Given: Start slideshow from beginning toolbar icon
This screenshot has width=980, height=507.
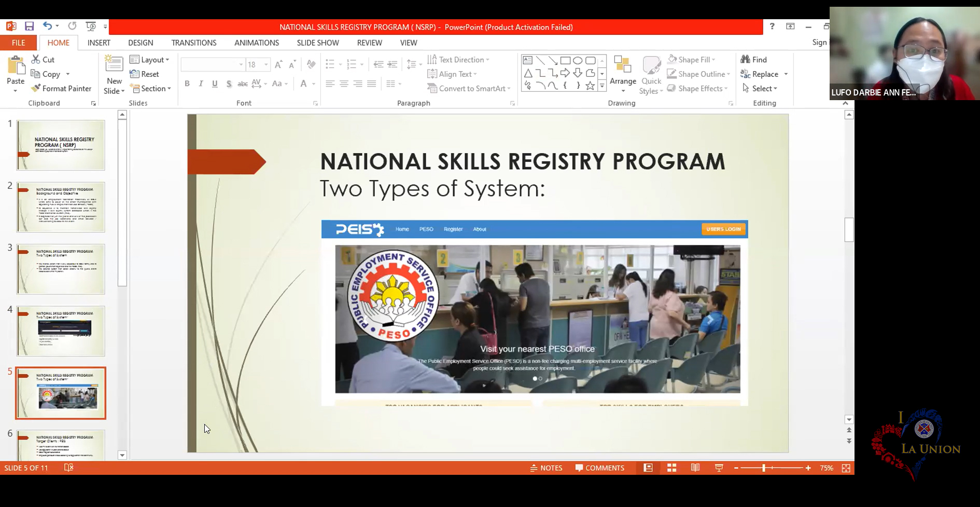Looking at the screenshot, I should 91,26.
